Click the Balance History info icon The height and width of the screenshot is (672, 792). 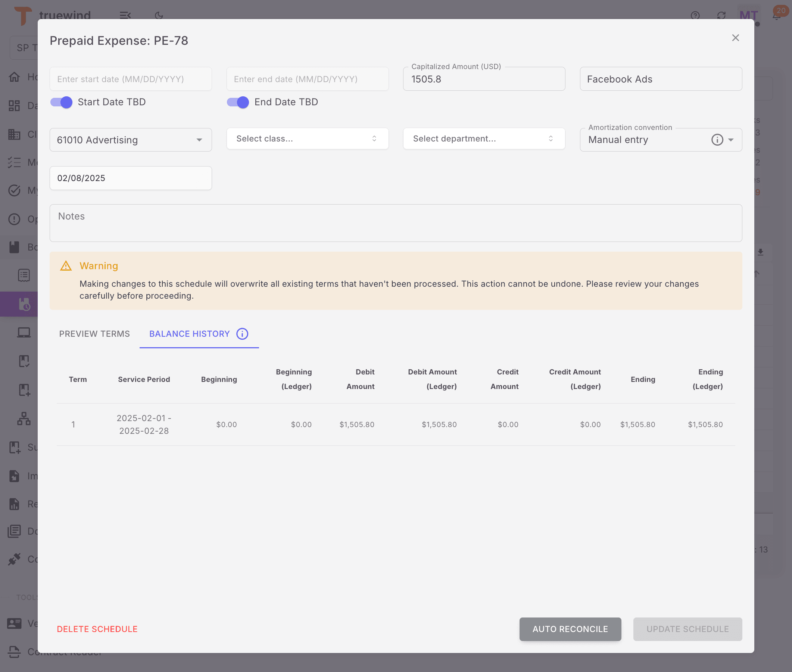(243, 334)
